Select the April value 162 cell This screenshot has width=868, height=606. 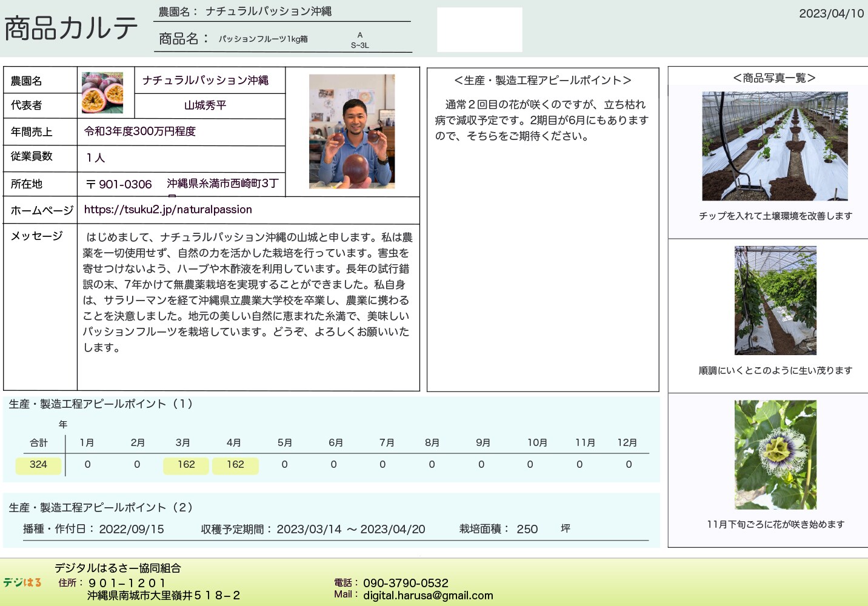point(235,465)
